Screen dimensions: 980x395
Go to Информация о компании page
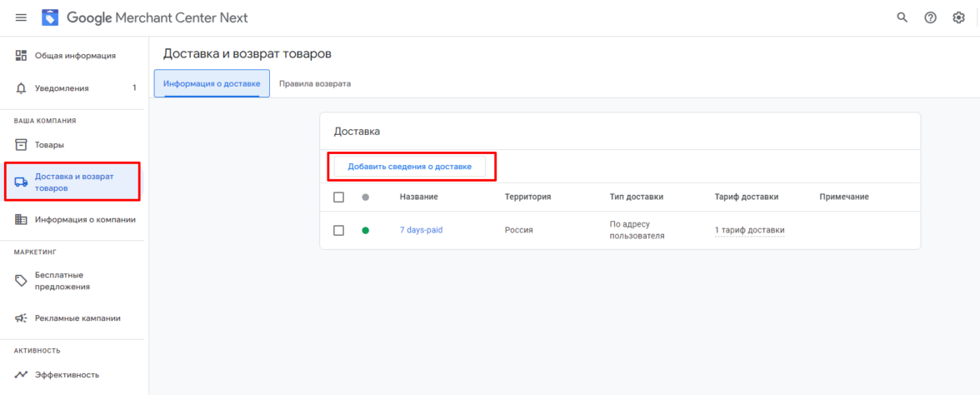85,220
